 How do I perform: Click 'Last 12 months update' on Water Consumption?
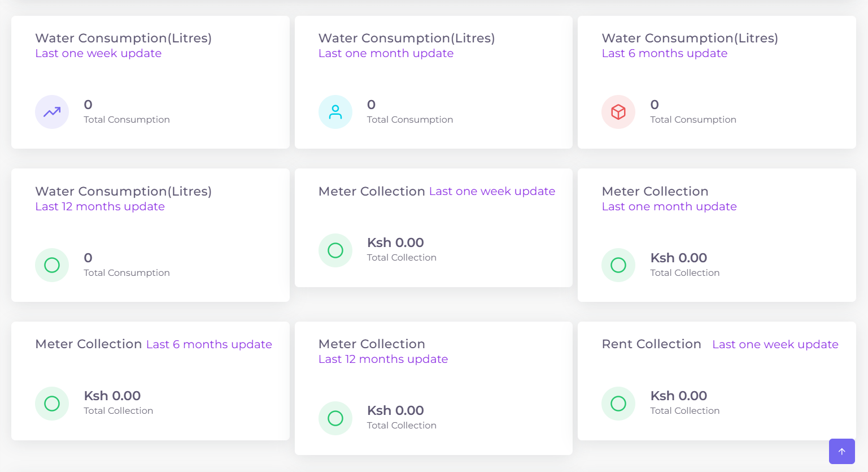pos(100,206)
